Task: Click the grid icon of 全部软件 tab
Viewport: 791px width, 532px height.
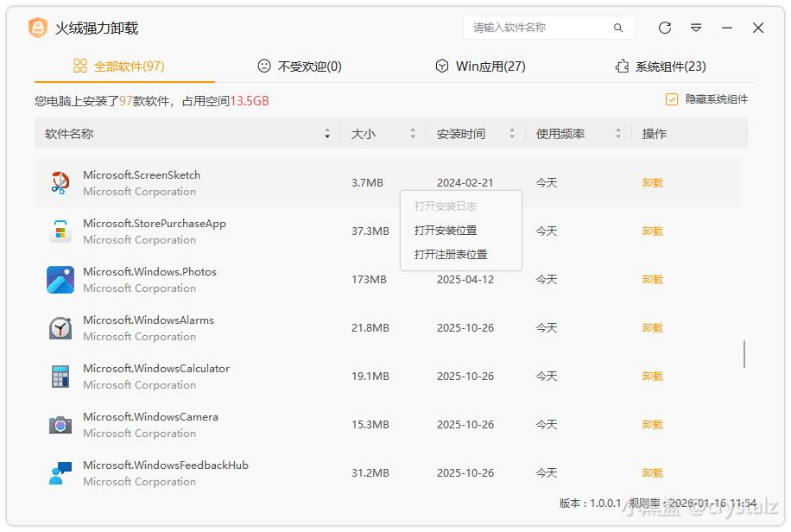Action: tap(80, 66)
